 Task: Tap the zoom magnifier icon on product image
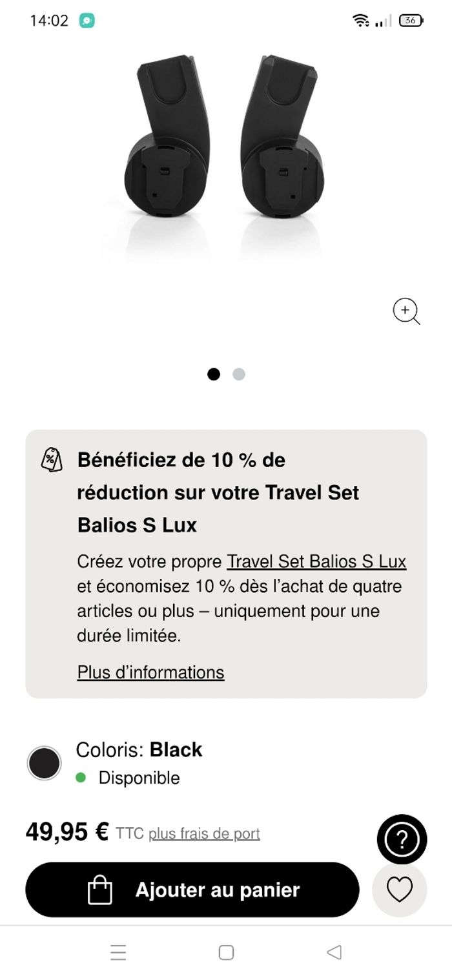[406, 311]
